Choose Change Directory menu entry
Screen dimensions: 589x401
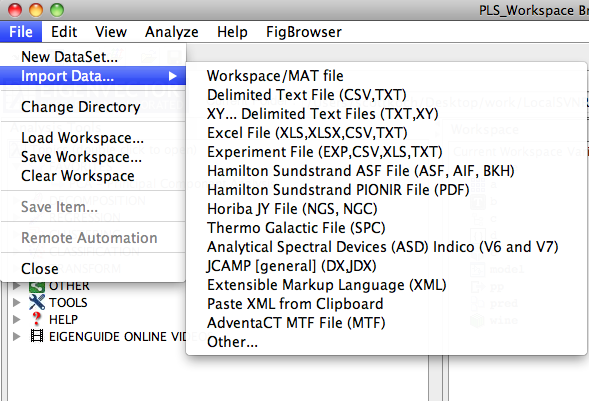93,107
